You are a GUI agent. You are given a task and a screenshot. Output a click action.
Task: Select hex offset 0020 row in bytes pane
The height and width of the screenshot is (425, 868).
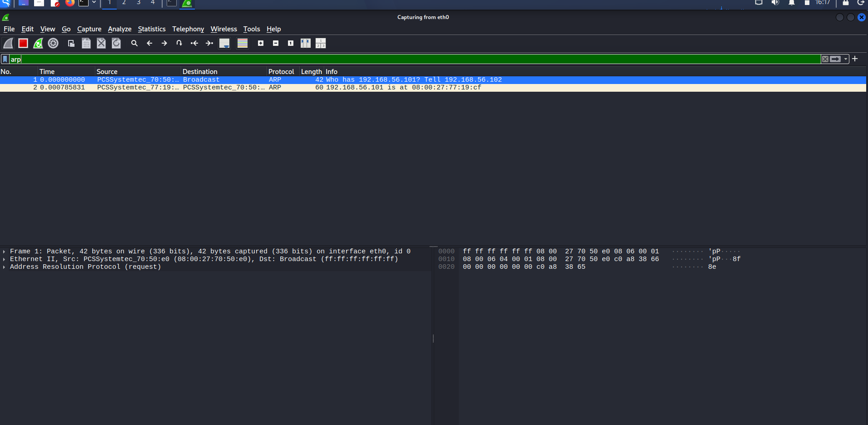pos(577,267)
